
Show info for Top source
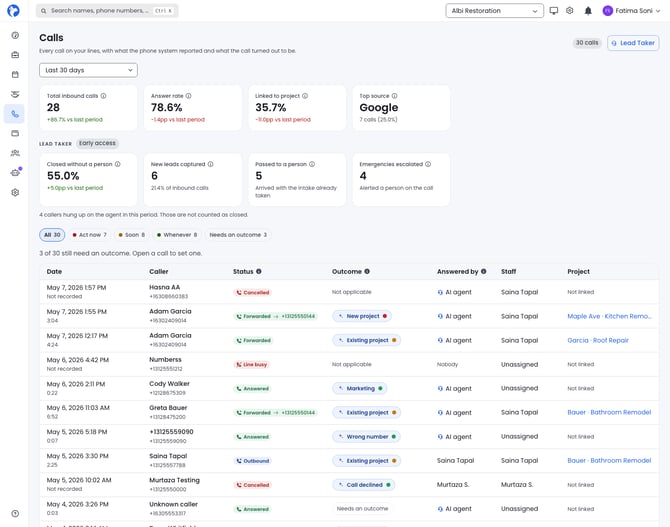[x=394, y=96]
